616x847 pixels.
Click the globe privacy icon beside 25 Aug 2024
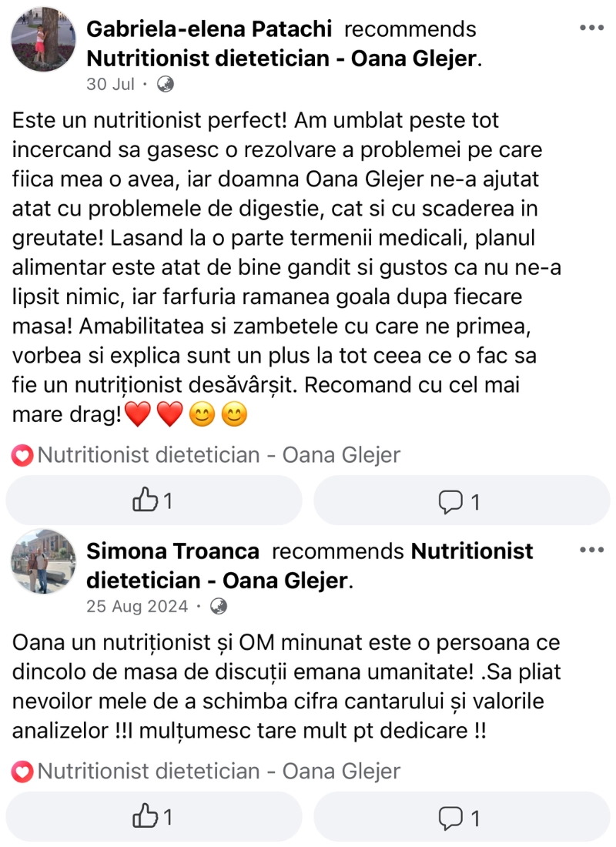point(219,607)
